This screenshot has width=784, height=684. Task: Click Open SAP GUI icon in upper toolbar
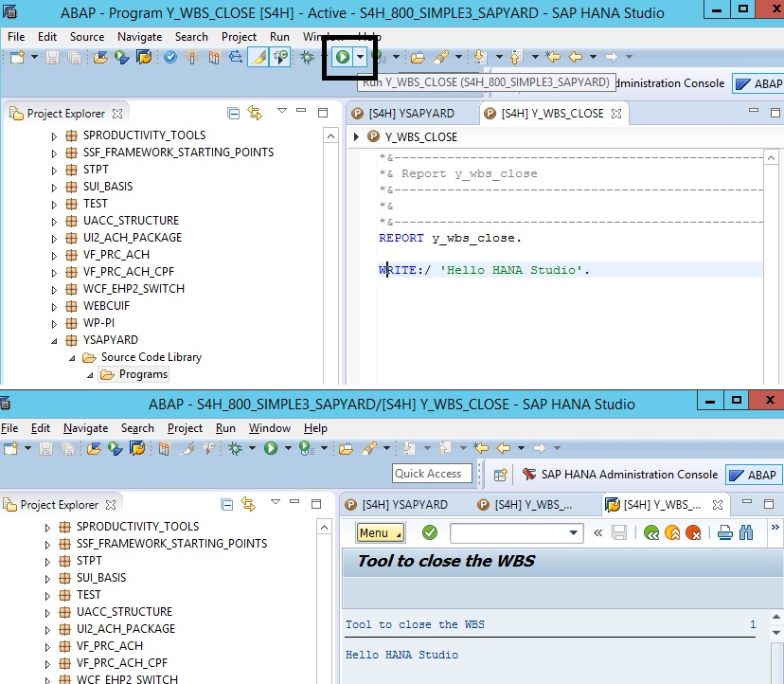[x=144, y=57]
